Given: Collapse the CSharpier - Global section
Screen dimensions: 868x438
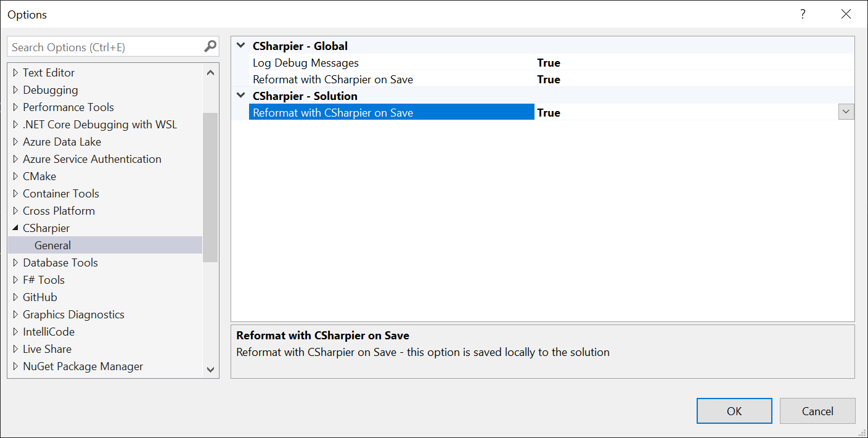Looking at the screenshot, I should 240,45.
